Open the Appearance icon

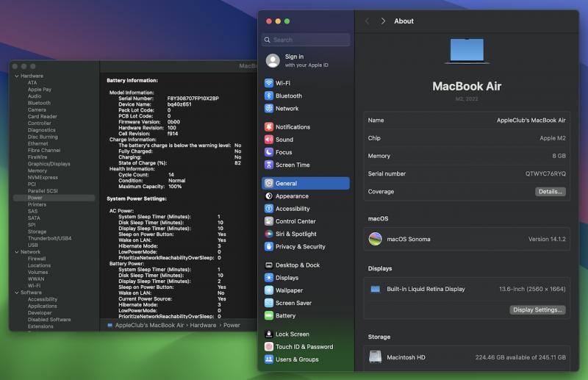[269, 196]
